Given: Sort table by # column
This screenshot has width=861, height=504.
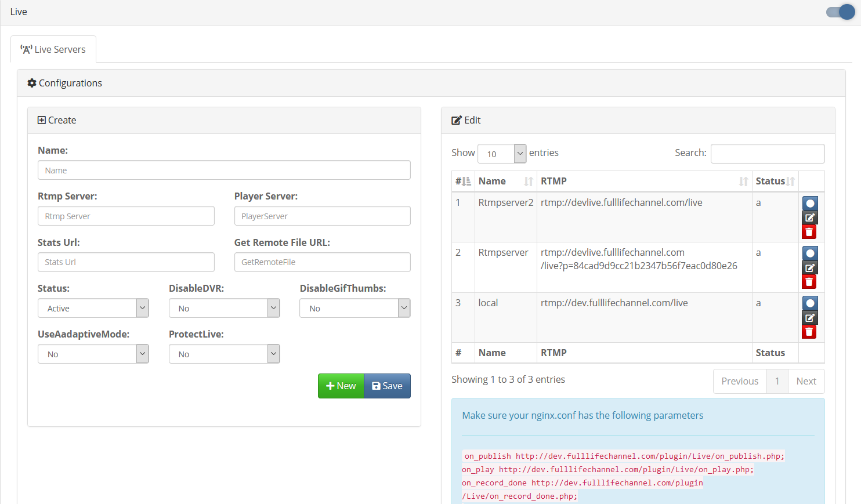Looking at the screenshot, I should 463,182.
